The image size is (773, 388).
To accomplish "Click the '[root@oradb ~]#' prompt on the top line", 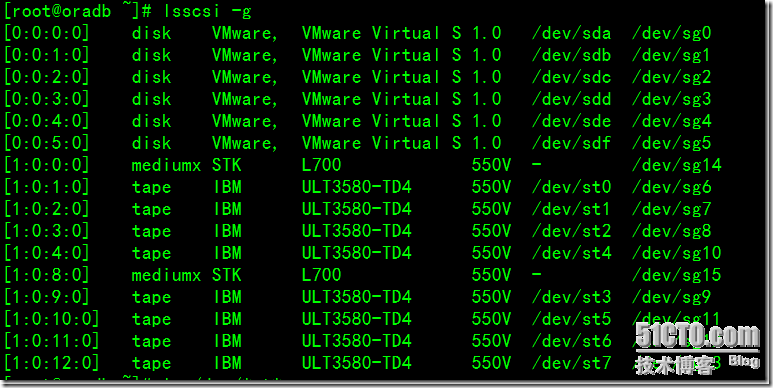I will pyautogui.click(x=79, y=12).
